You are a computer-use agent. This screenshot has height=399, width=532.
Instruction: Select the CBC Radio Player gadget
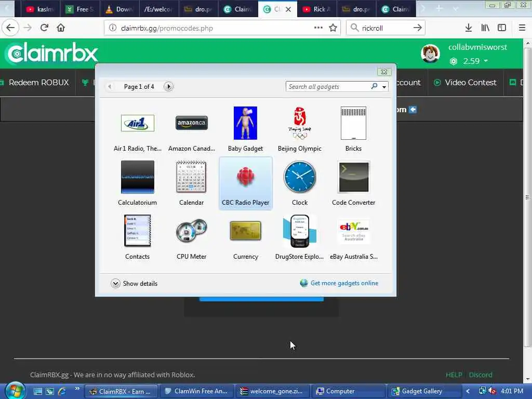click(246, 183)
